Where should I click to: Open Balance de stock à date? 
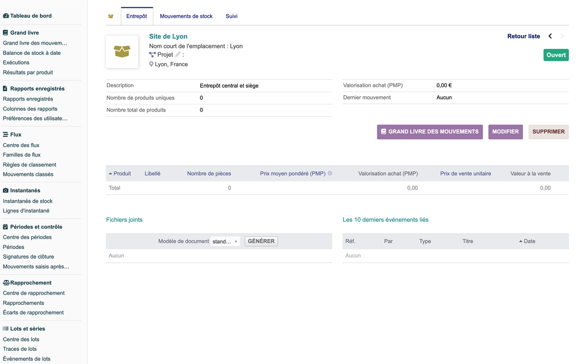[x=32, y=53]
